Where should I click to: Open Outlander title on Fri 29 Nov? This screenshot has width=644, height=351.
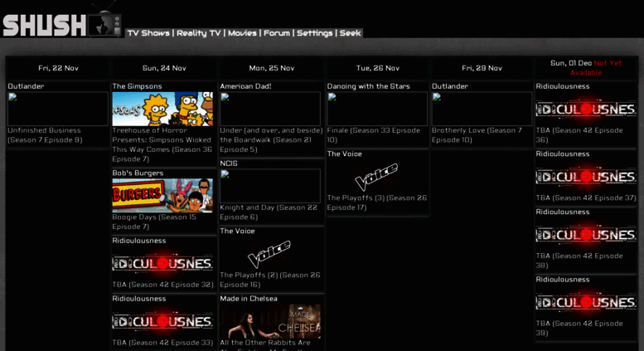click(x=450, y=86)
